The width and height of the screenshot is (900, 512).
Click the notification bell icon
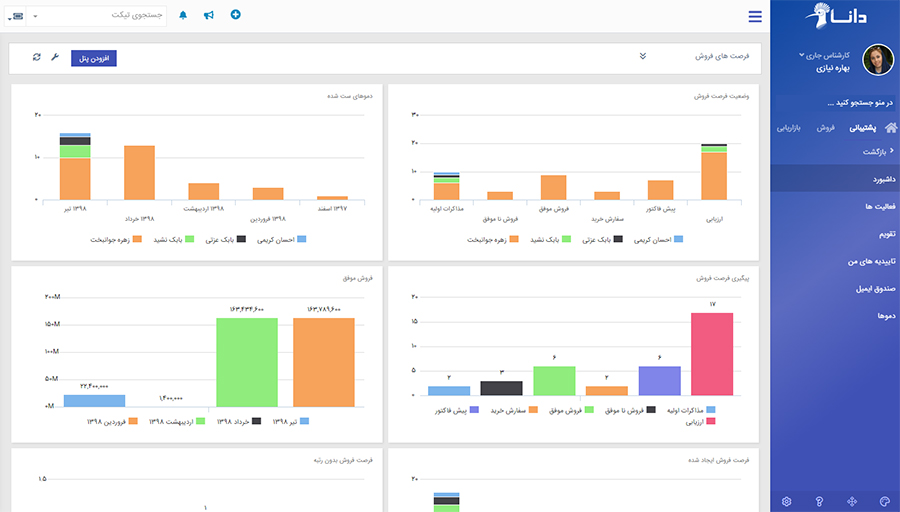pyautogui.click(x=183, y=15)
